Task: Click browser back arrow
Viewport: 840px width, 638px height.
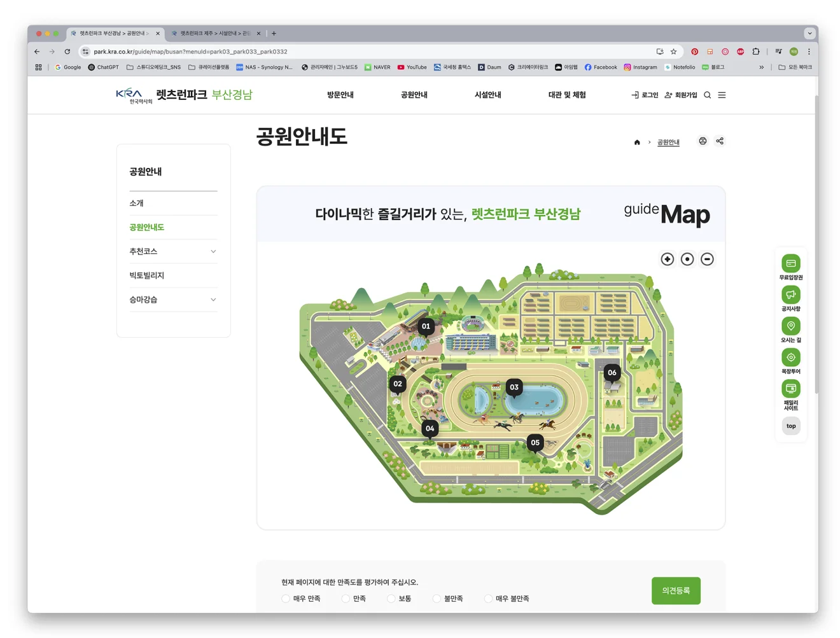Action: click(37, 52)
